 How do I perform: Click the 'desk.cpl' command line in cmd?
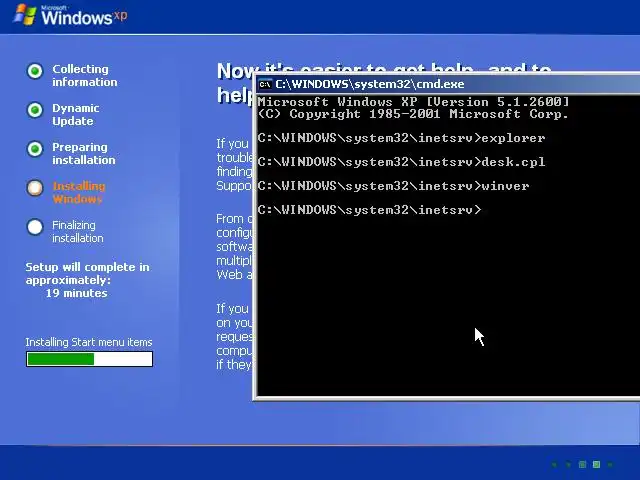401,162
